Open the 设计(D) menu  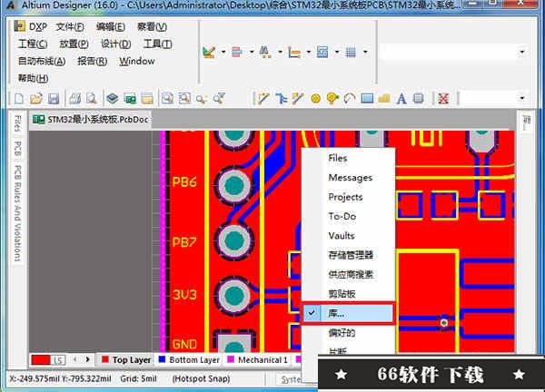point(115,44)
